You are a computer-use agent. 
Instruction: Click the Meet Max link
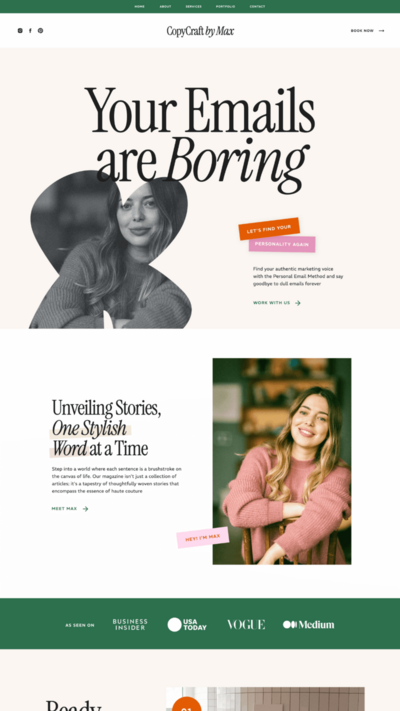tap(64, 509)
